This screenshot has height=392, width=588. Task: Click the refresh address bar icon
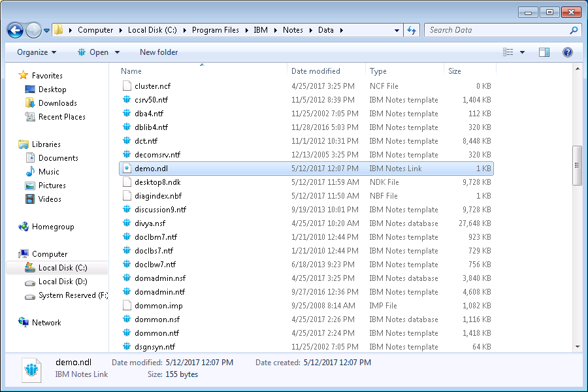point(412,30)
